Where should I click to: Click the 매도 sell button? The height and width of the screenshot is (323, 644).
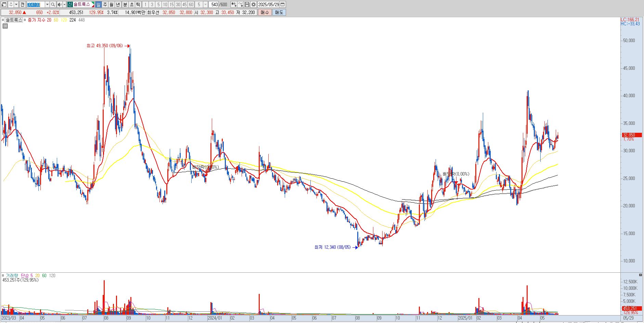[x=279, y=12]
